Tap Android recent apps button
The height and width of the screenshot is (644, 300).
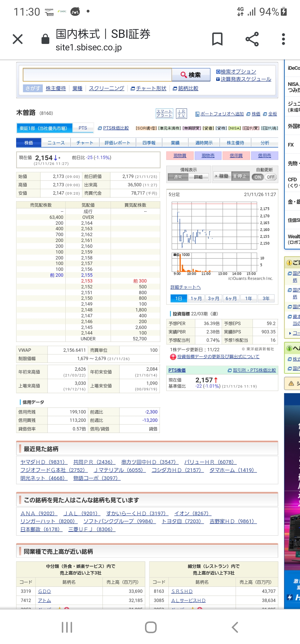67,627
